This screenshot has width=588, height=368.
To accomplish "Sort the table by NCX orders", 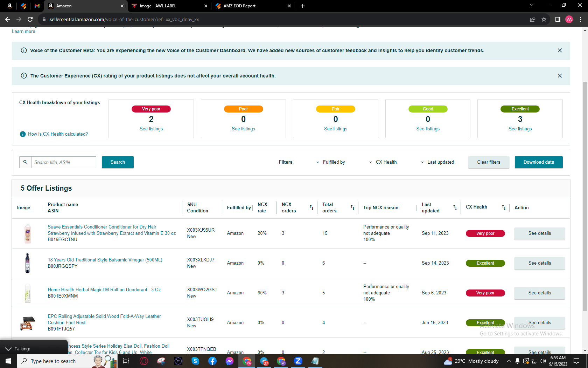I will [x=311, y=207].
